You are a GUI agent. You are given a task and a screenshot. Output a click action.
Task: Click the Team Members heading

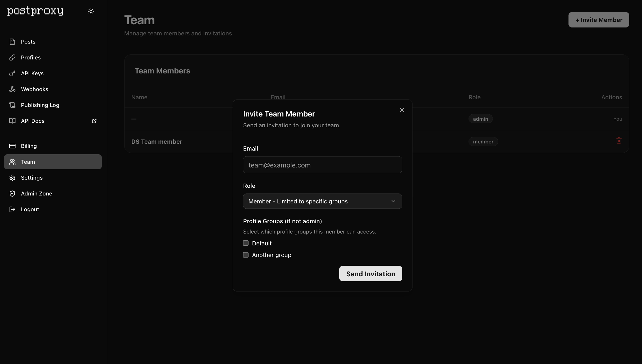[162, 71]
